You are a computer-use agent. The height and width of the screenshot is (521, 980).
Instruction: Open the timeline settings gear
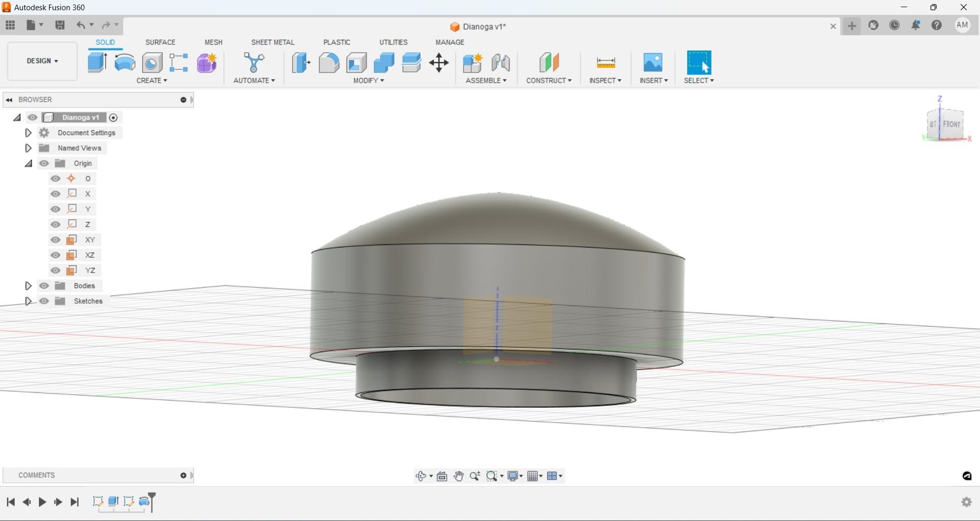click(966, 502)
